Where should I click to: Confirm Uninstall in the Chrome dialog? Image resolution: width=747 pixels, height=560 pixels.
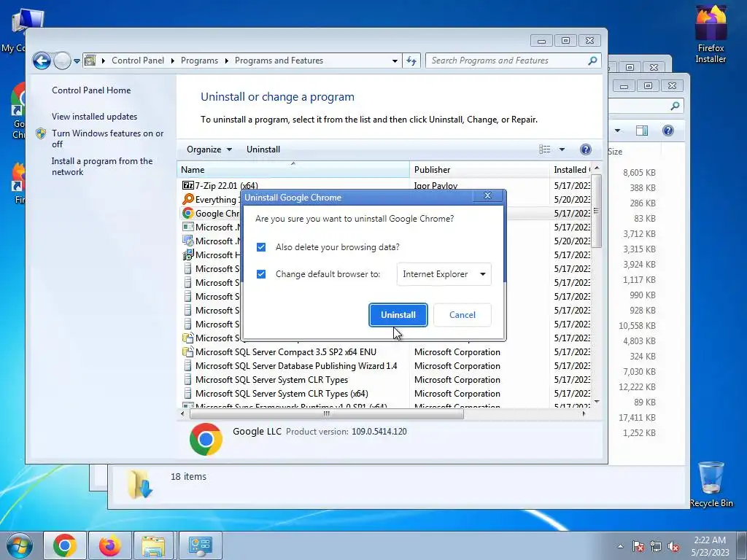pyautogui.click(x=398, y=315)
